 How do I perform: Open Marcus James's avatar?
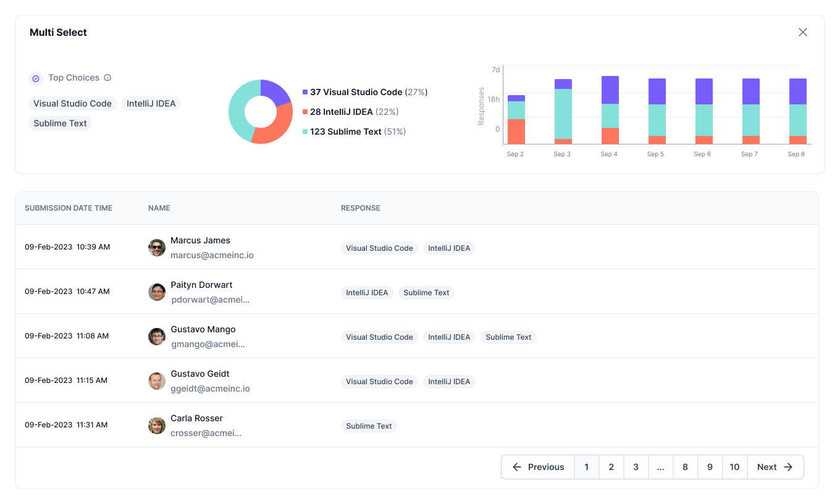click(x=157, y=248)
